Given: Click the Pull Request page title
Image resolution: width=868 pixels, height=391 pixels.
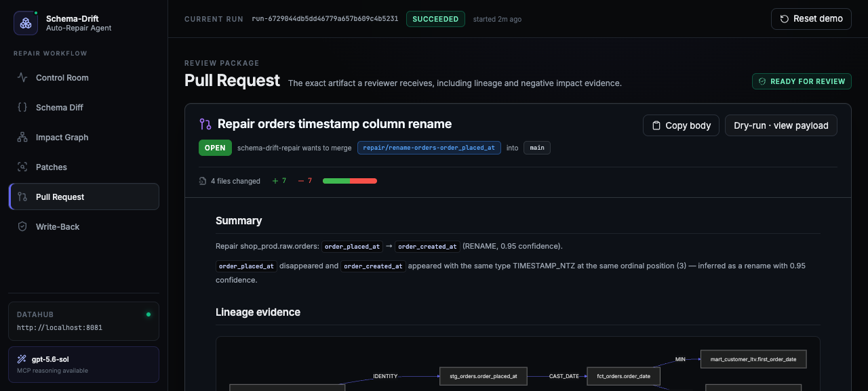Looking at the screenshot, I should (232, 81).
